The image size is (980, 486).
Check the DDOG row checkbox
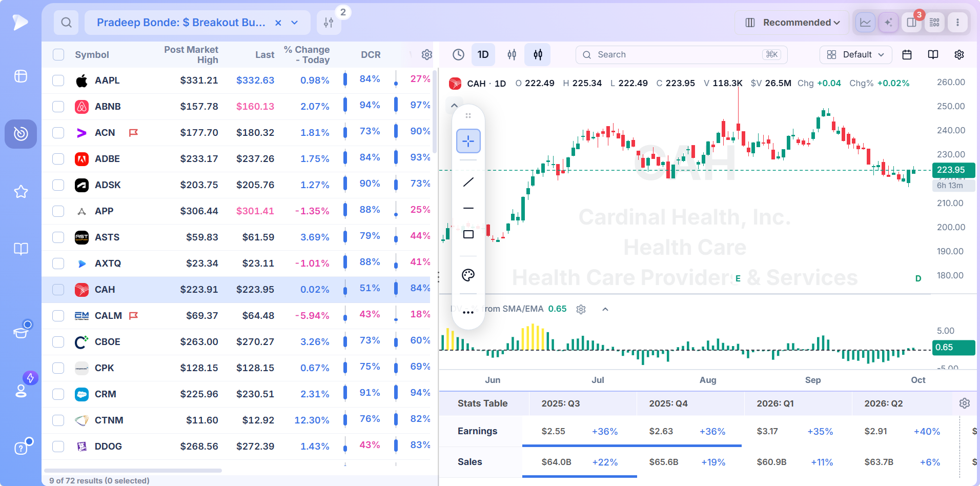click(58, 447)
